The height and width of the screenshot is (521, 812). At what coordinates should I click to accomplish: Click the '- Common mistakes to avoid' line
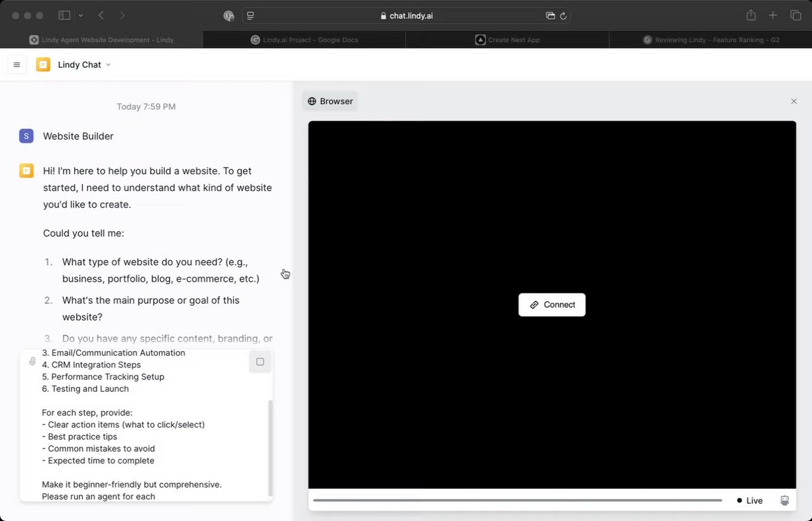tap(98, 449)
